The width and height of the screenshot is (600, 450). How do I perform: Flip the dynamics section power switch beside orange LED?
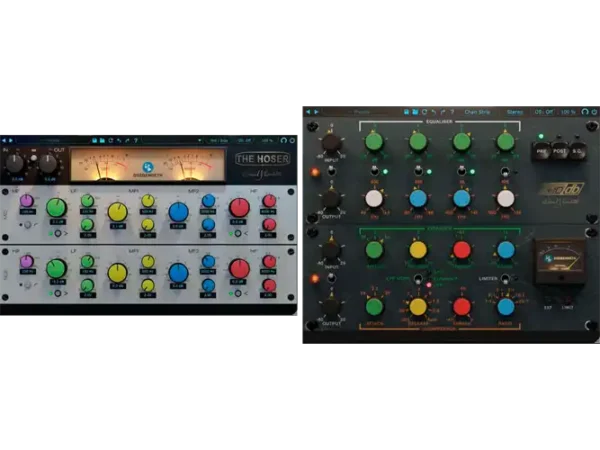coord(331,278)
